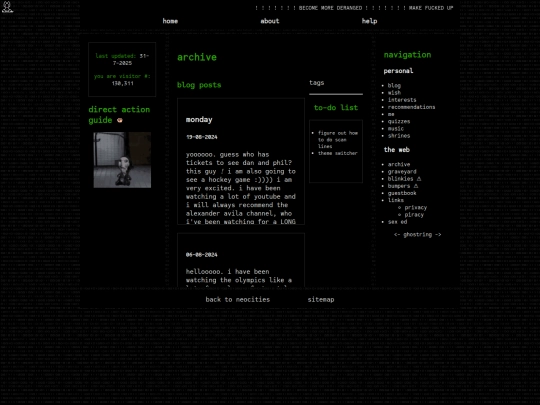This screenshot has width=540, height=405.
Task: Click the scrolling marquee banner text
Action: click(x=354, y=8)
